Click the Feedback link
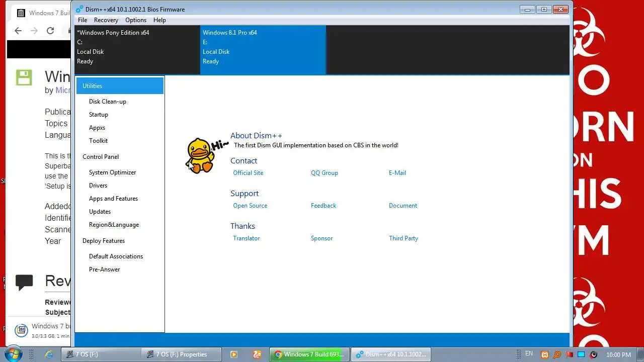The width and height of the screenshot is (644, 362). pos(324,206)
